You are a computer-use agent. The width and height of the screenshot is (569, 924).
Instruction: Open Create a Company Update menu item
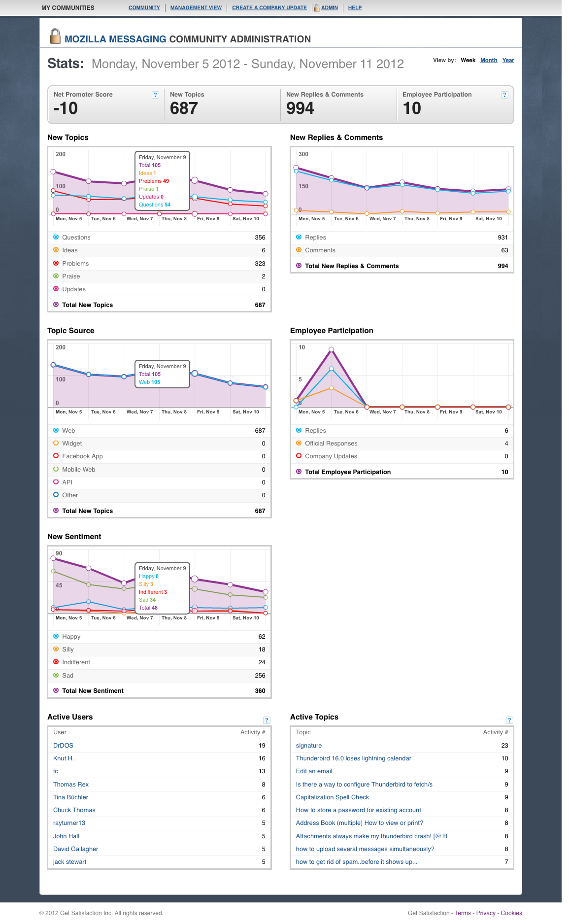[269, 8]
